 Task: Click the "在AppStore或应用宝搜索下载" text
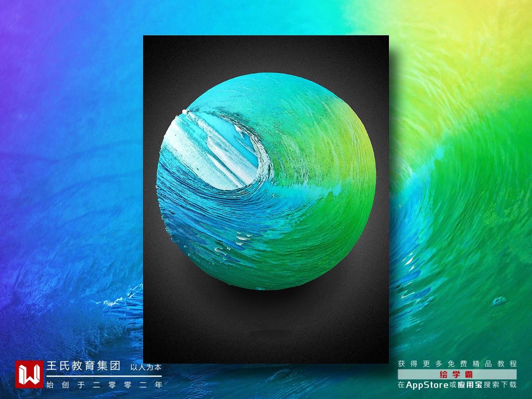(x=457, y=385)
